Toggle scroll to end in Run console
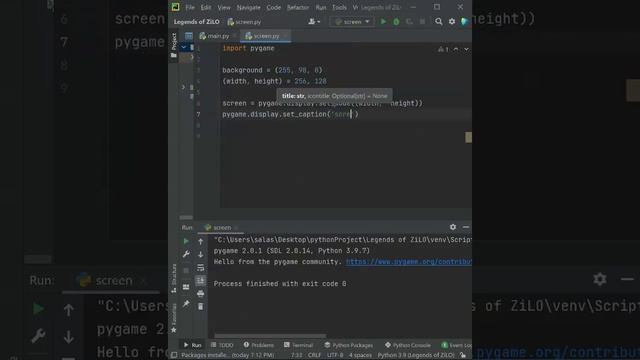640x360 pixels. [200, 280]
